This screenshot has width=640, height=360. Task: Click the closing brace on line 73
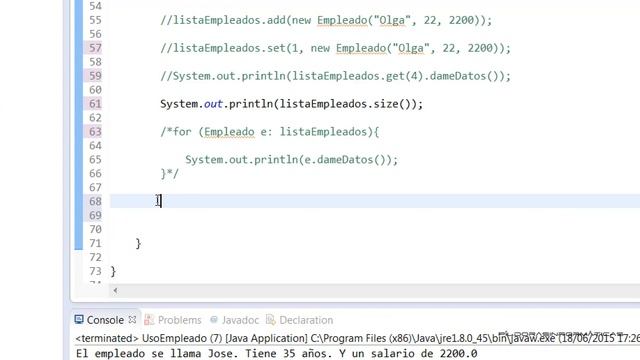113,271
